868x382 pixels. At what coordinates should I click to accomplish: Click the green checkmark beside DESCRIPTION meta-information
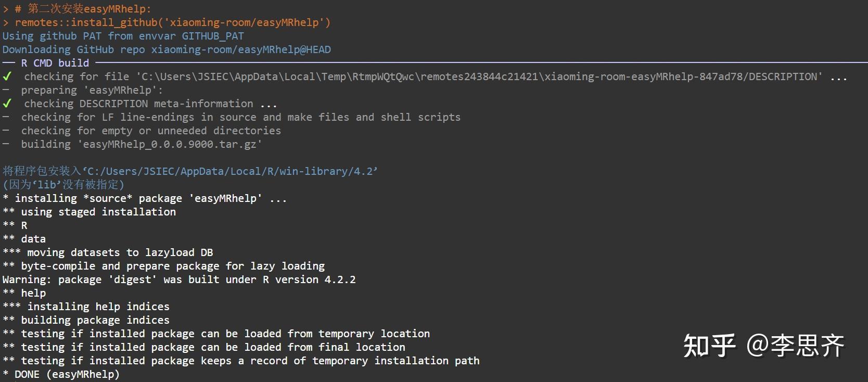pyautogui.click(x=7, y=104)
